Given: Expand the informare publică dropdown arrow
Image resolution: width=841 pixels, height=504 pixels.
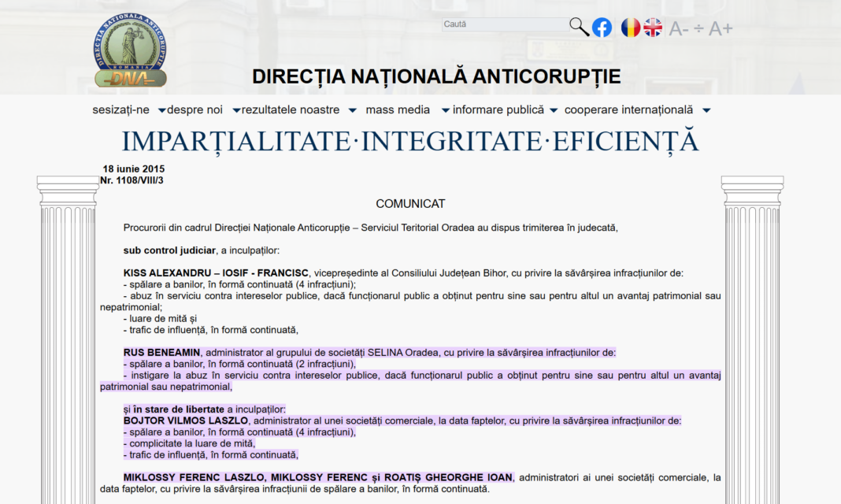Looking at the screenshot, I should [x=554, y=111].
